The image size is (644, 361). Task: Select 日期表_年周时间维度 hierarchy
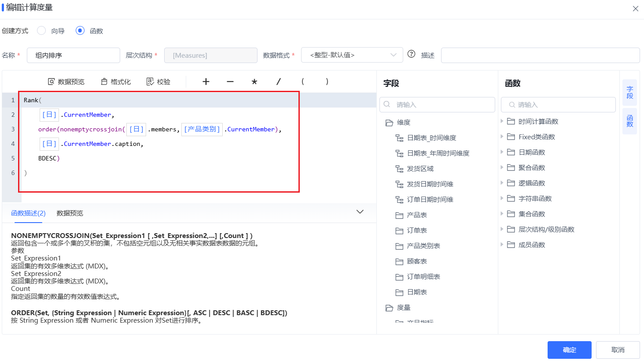(438, 153)
